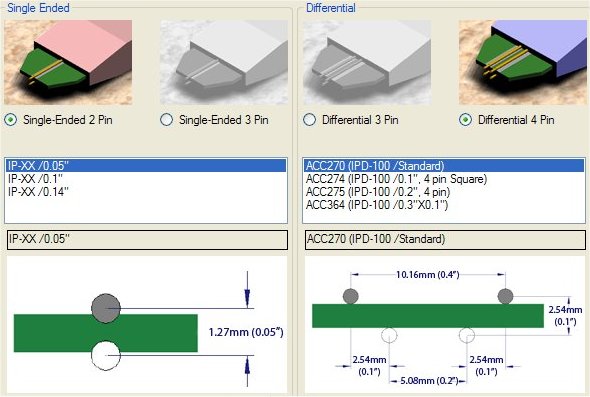Click the blue Differential 4 Pin probe image
590x397 pixels.
click(x=523, y=62)
